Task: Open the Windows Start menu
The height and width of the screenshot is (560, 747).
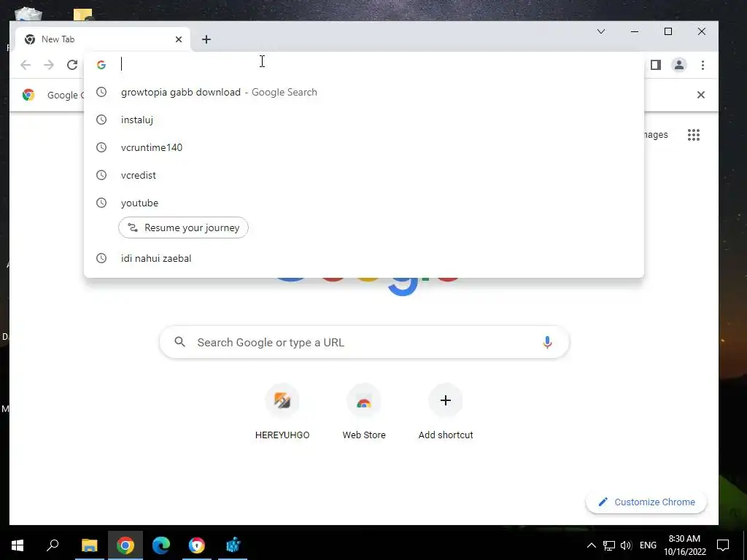Action: coord(18,545)
